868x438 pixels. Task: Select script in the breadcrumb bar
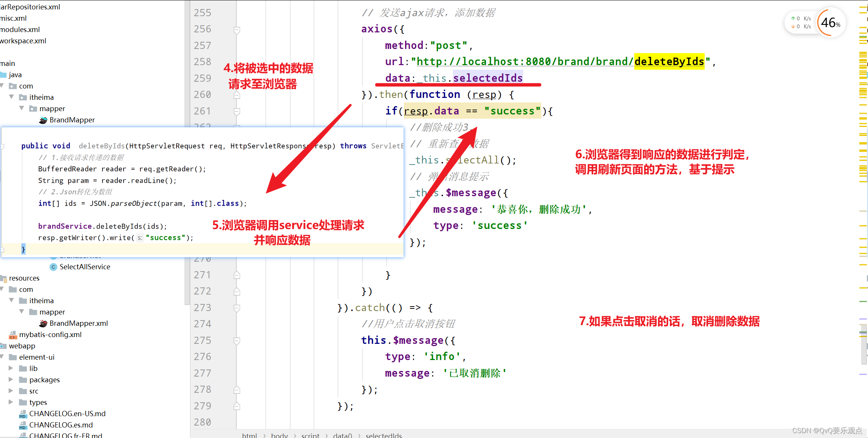(310, 435)
